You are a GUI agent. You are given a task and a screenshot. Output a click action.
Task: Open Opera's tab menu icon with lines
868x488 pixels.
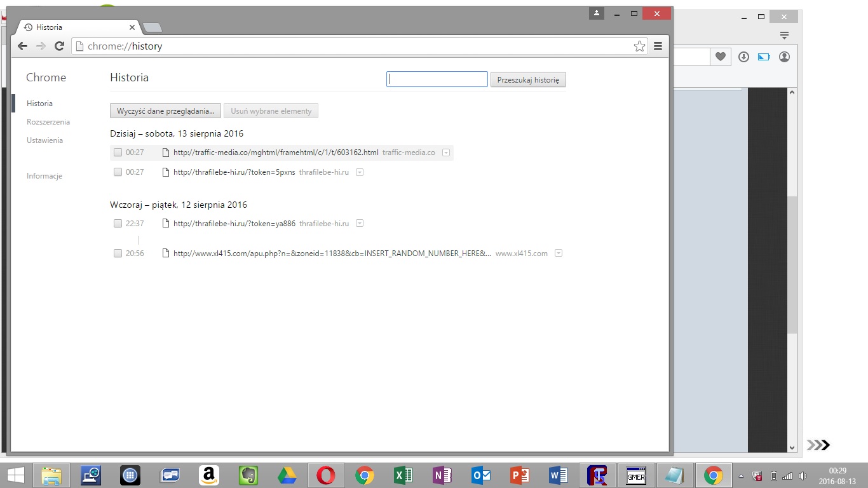coord(785,35)
